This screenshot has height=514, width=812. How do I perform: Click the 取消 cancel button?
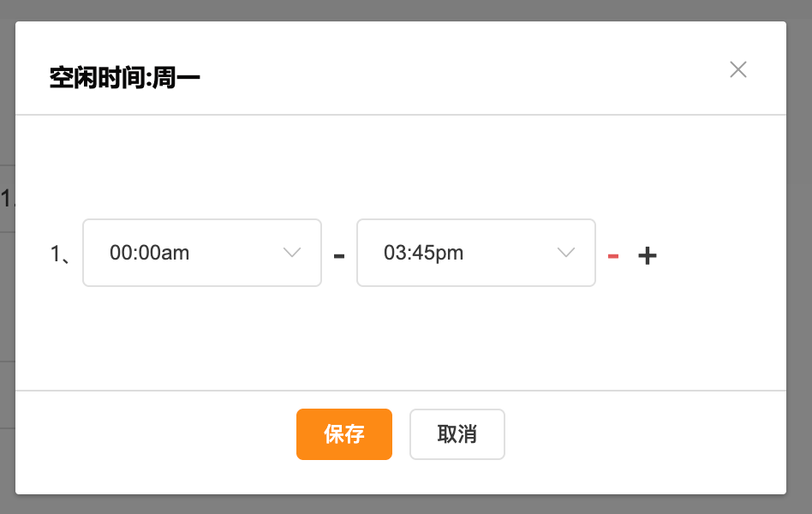coord(457,434)
